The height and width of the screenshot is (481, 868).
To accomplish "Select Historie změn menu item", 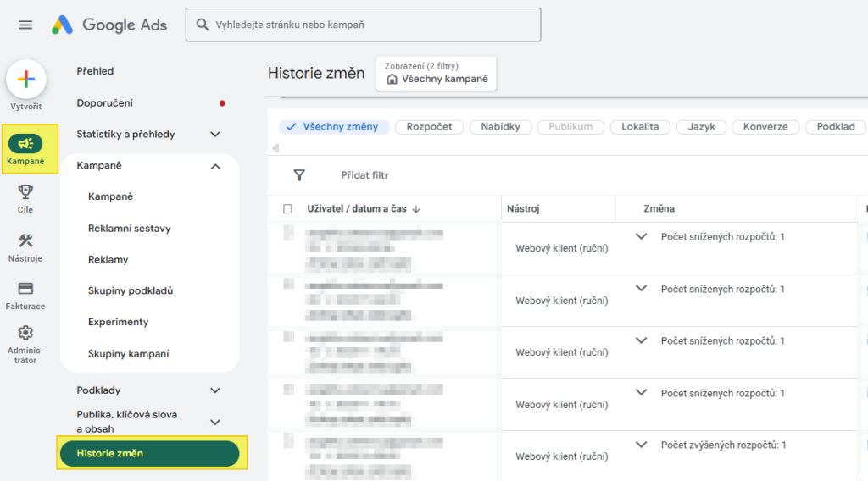I will [149, 453].
